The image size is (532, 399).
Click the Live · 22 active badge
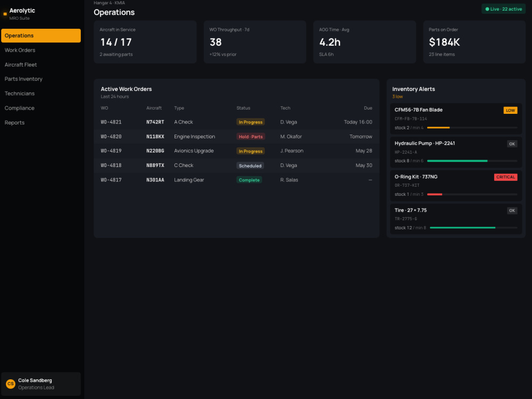[503, 9]
